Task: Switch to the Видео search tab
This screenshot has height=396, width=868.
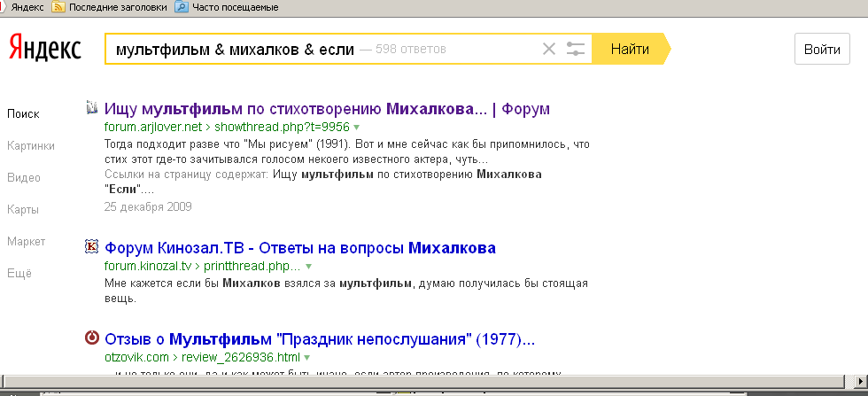Action: tap(24, 177)
